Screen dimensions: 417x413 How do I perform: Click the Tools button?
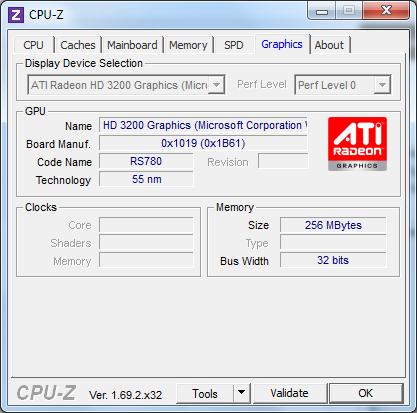click(x=205, y=393)
